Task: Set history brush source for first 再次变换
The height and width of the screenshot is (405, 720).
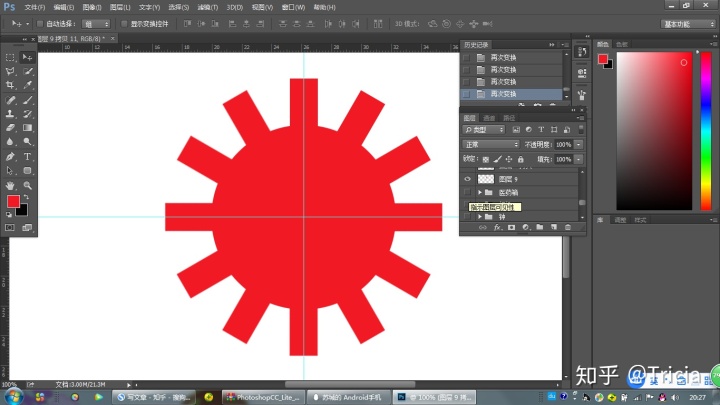Action: pos(467,57)
